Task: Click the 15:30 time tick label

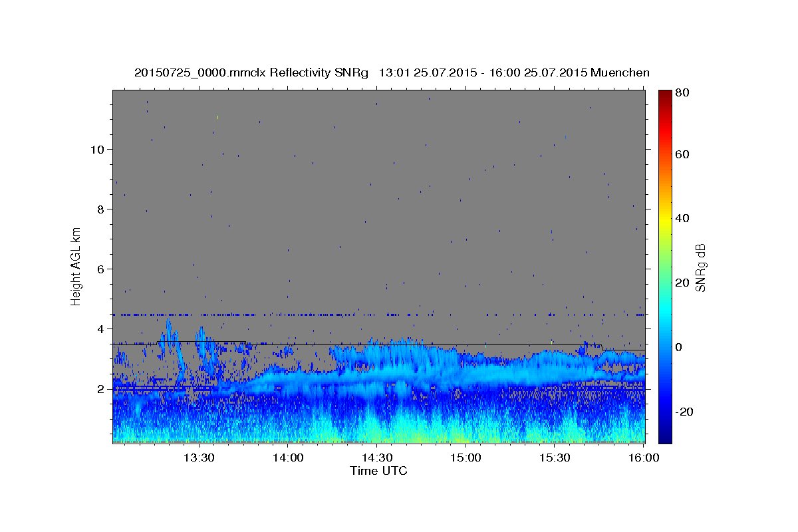Action: (x=555, y=458)
